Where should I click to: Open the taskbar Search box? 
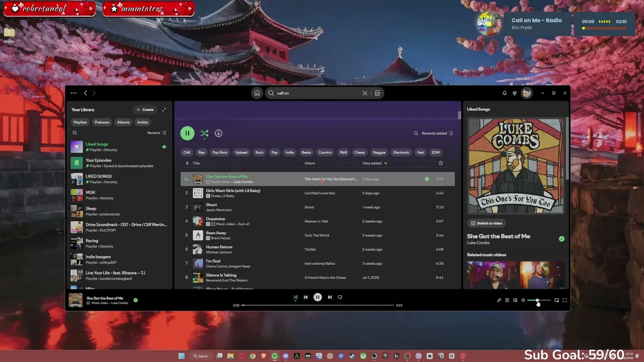point(201,356)
